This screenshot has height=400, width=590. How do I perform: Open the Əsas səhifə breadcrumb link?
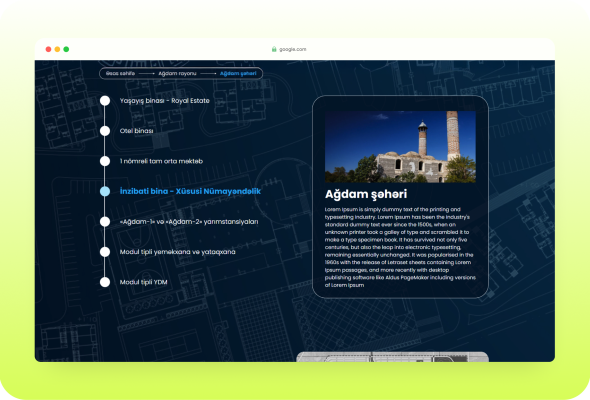(120, 73)
